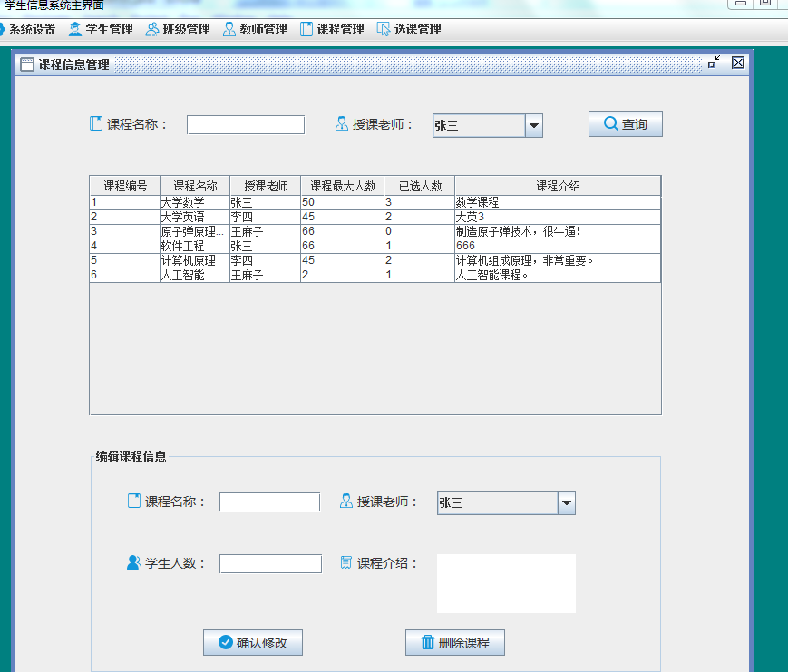Click the person icon beside 学生人数

click(x=134, y=562)
